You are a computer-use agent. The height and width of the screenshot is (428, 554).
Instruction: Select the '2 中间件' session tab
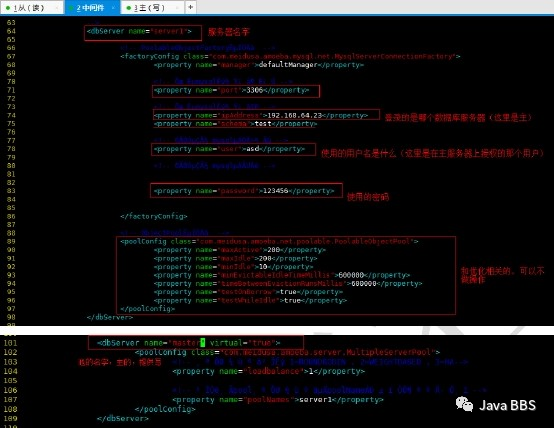(92, 7)
